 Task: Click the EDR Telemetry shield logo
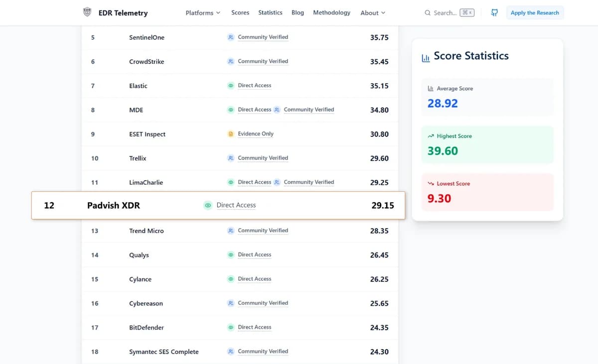click(x=87, y=12)
